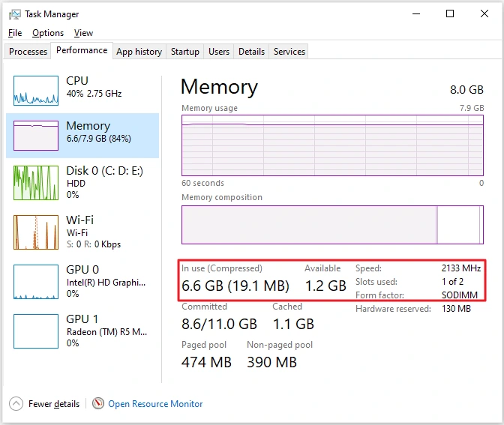Open the Options menu
Image resolution: width=504 pixels, height=425 pixels.
pyautogui.click(x=48, y=33)
